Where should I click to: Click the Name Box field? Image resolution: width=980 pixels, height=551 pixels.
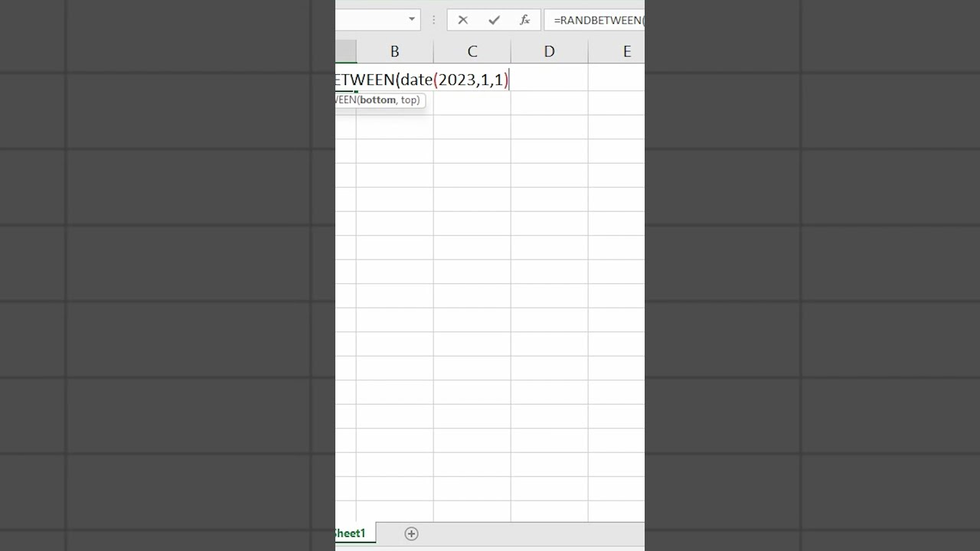coord(370,20)
